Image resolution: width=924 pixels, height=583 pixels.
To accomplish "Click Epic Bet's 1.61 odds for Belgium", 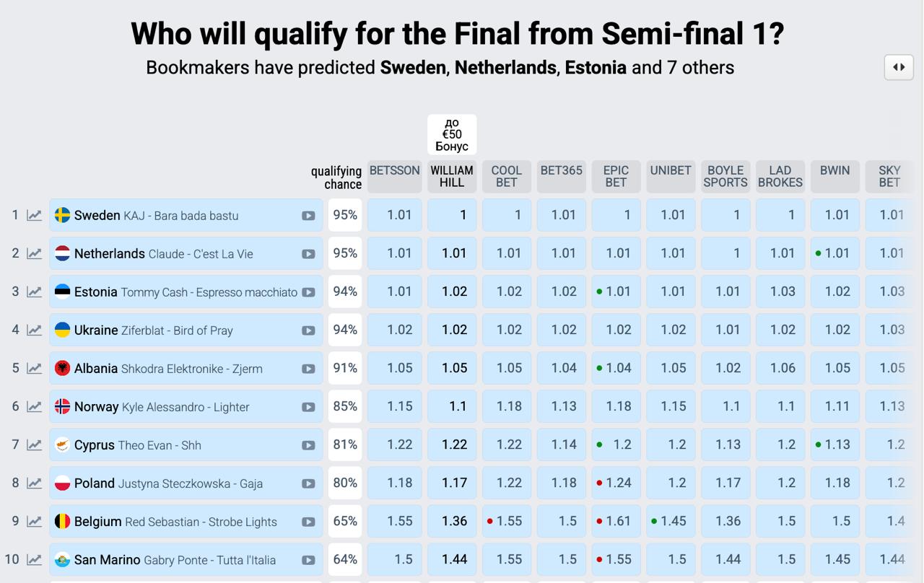I will (616, 521).
